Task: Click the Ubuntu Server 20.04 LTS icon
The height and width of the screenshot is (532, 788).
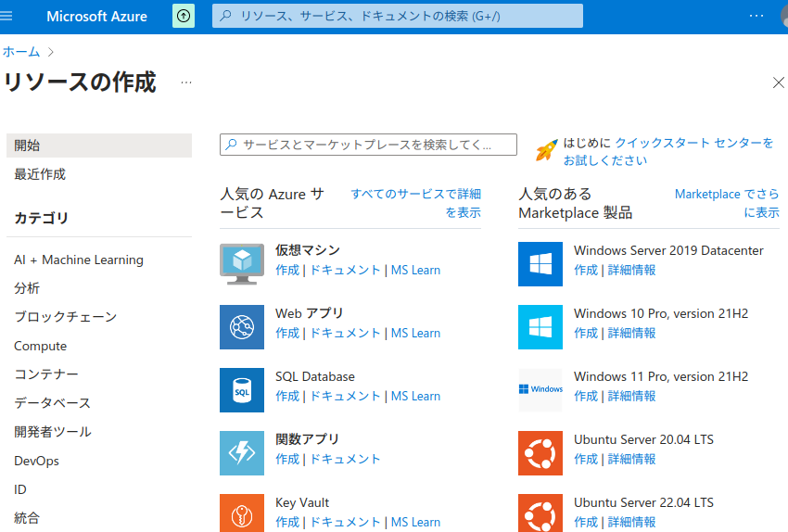Action: pyautogui.click(x=540, y=453)
